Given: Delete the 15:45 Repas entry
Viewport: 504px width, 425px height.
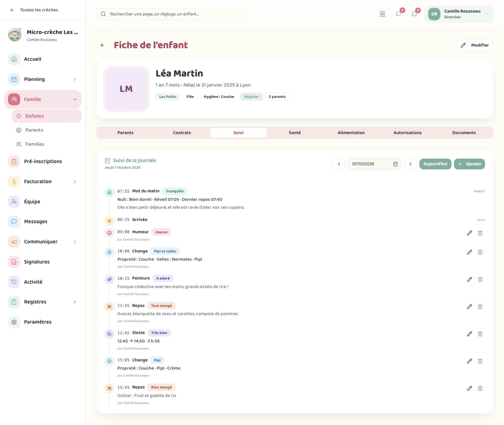Looking at the screenshot, I should click(480, 388).
